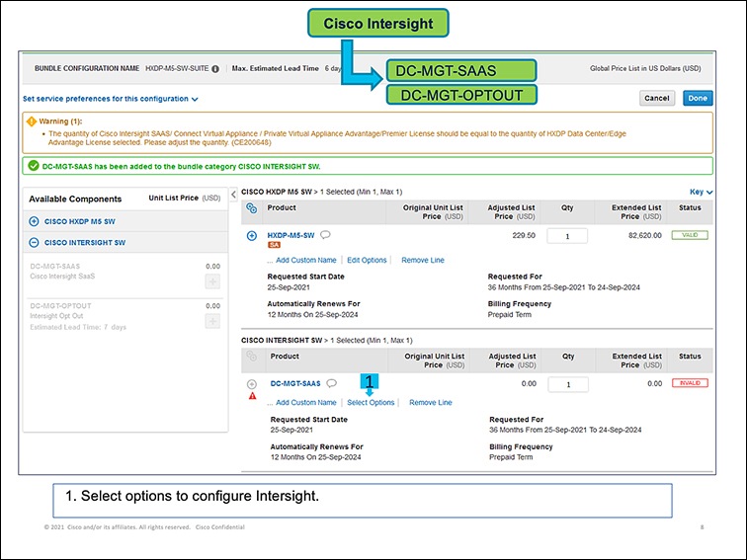
Task: Click the Qty field for DC-MGT-SAAS
Action: pos(568,384)
